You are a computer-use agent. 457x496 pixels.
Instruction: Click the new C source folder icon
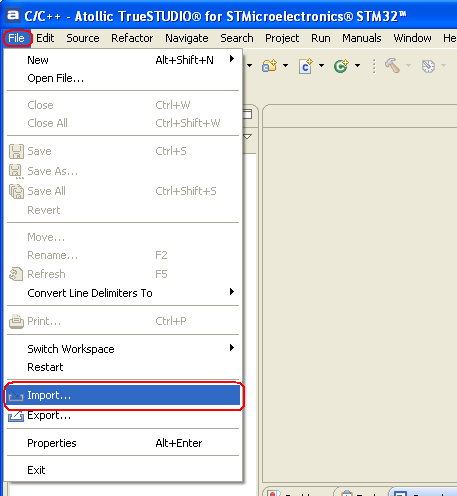point(269,66)
